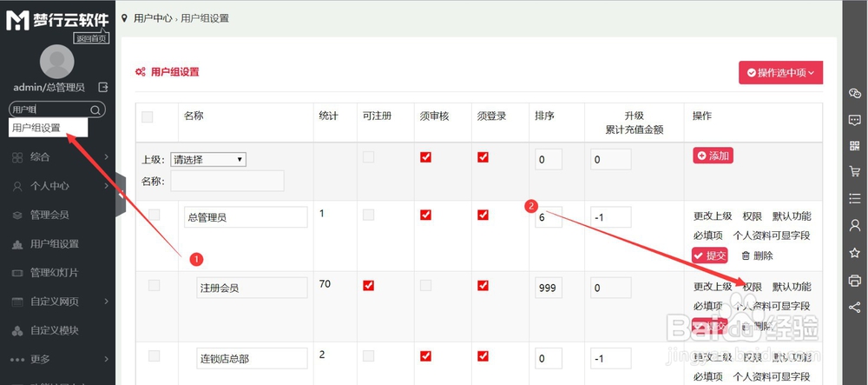Toggle 须登录 checkbox in the add row
Viewport: 868px width, 385px height.
point(483,157)
